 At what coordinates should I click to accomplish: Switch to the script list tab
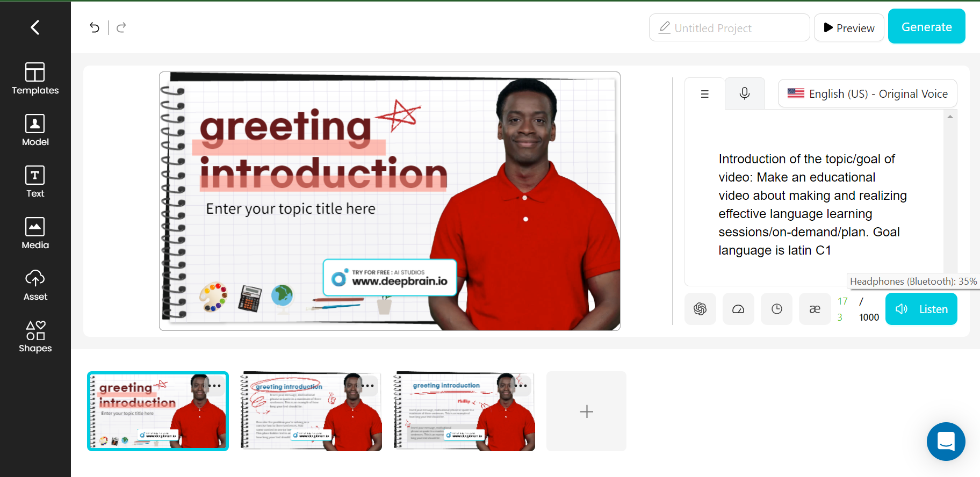(705, 94)
